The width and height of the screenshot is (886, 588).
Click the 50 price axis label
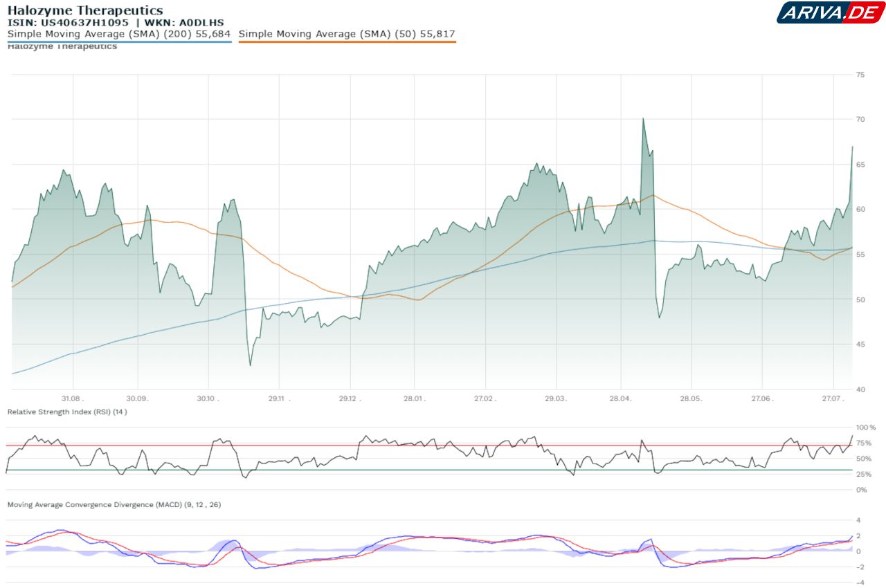(x=860, y=300)
